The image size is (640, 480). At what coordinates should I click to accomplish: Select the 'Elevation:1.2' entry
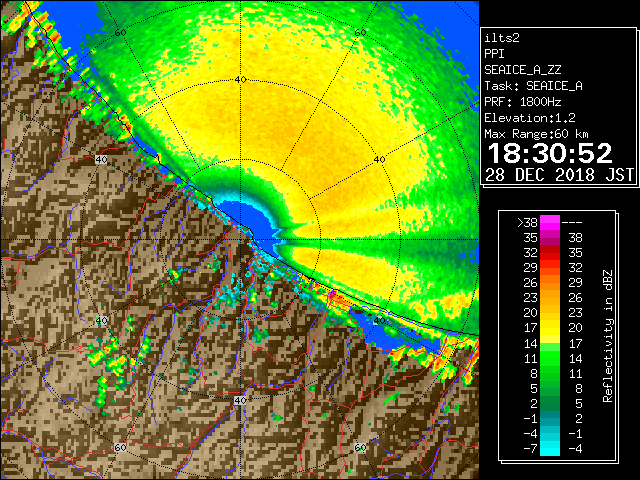click(530, 118)
